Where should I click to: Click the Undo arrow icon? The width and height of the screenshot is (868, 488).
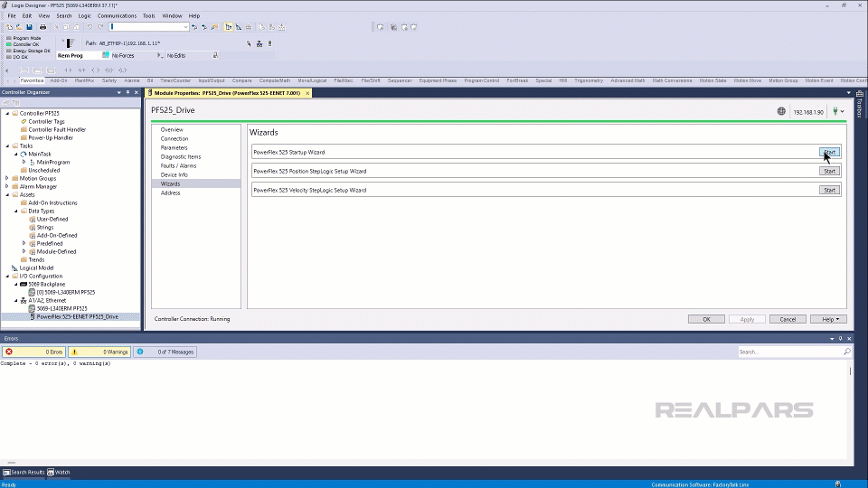point(90,26)
